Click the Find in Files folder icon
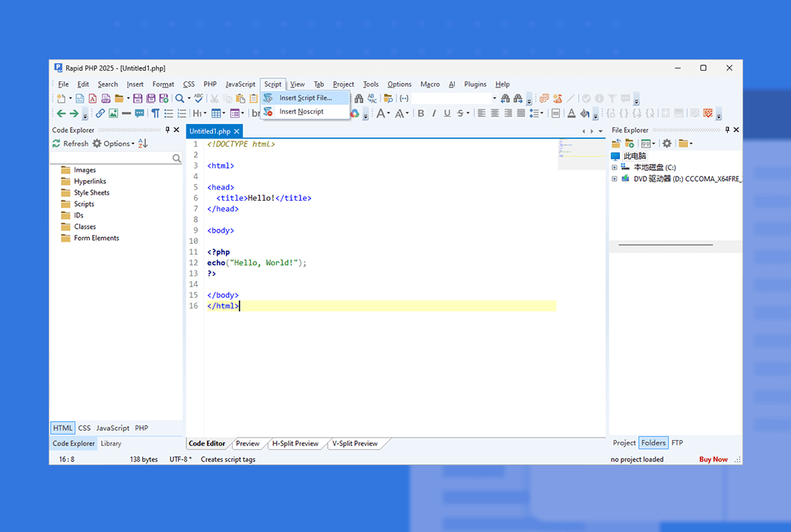The image size is (791, 532). point(388,98)
